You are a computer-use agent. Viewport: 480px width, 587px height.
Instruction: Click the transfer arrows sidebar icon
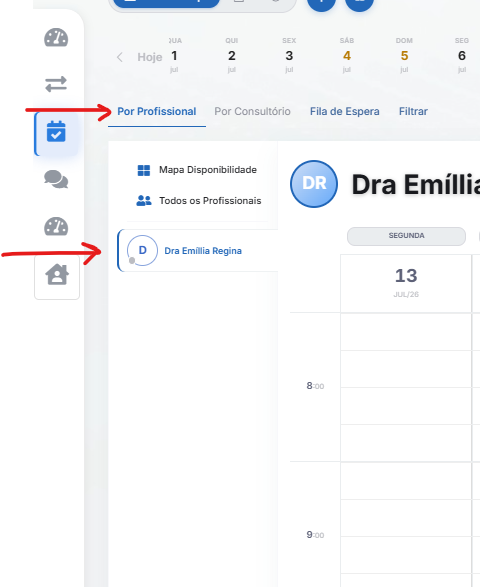tap(56, 84)
